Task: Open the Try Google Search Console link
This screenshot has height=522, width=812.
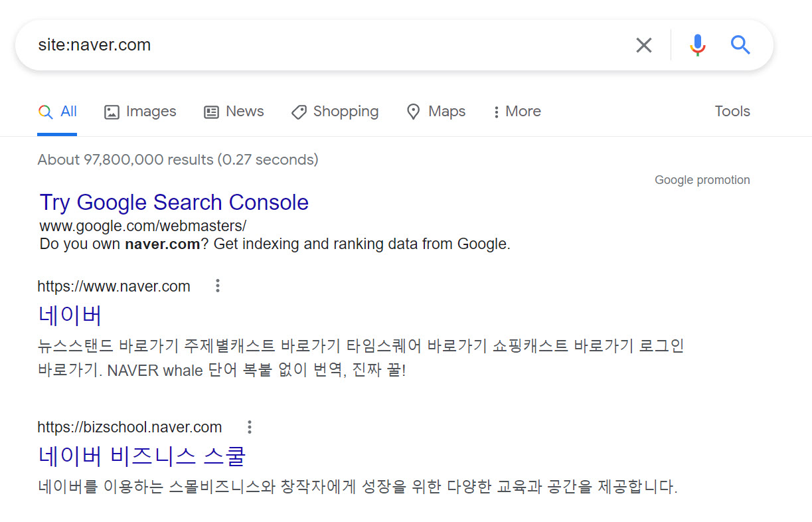Action: [173, 202]
